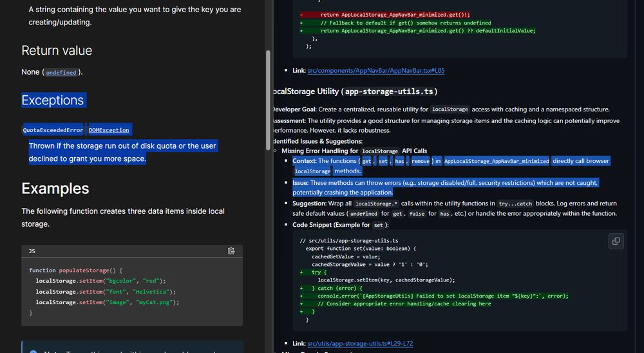
Task: Click 'The following function creates three data items' text
Action: click(x=123, y=217)
